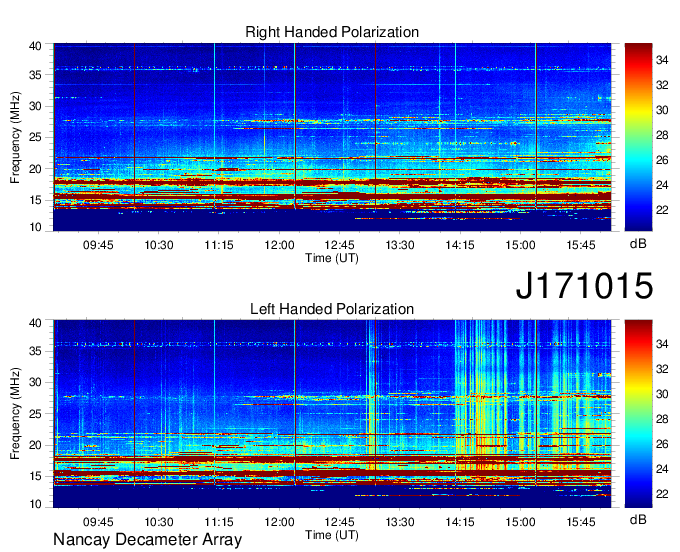The image size is (680, 552).
Task: Click the 12:00 time tick under Right Handed plot
Action: coord(280,245)
